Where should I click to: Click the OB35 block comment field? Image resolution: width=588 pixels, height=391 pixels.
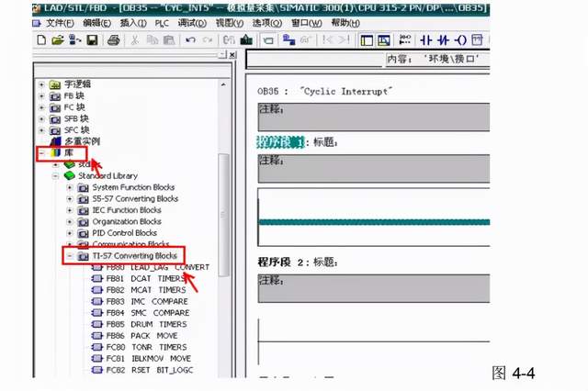pyautogui.click(x=374, y=117)
